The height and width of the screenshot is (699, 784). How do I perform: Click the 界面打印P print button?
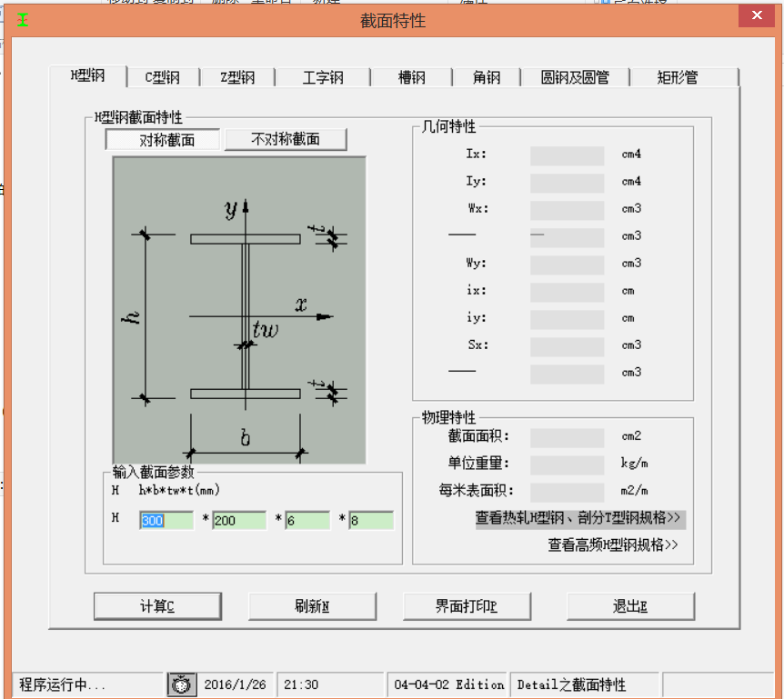tap(467, 606)
